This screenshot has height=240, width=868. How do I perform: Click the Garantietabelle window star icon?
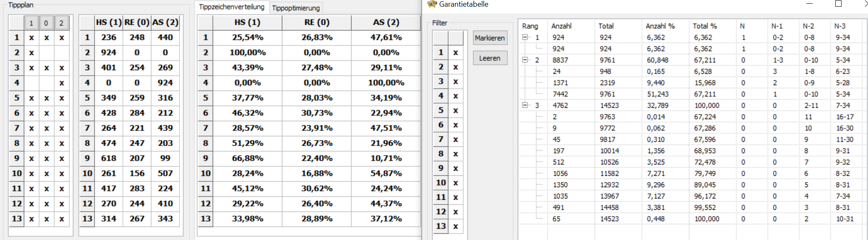(x=432, y=4)
